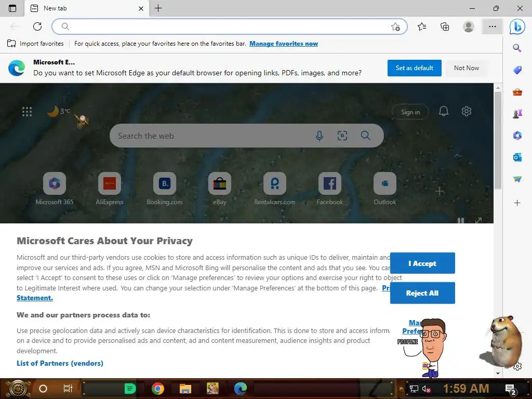Open File Explorer from taskbar
Viewport: 532px width, 399px height.
point(185,389)
